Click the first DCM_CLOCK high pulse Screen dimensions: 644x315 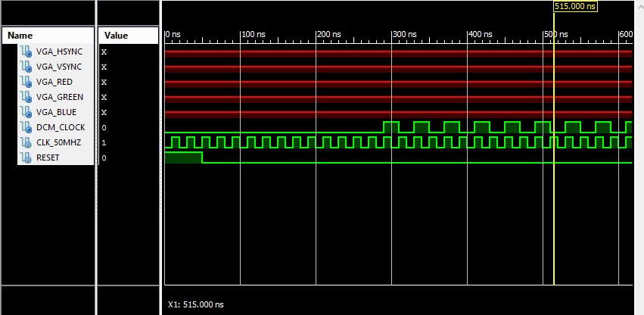(391, 127)
